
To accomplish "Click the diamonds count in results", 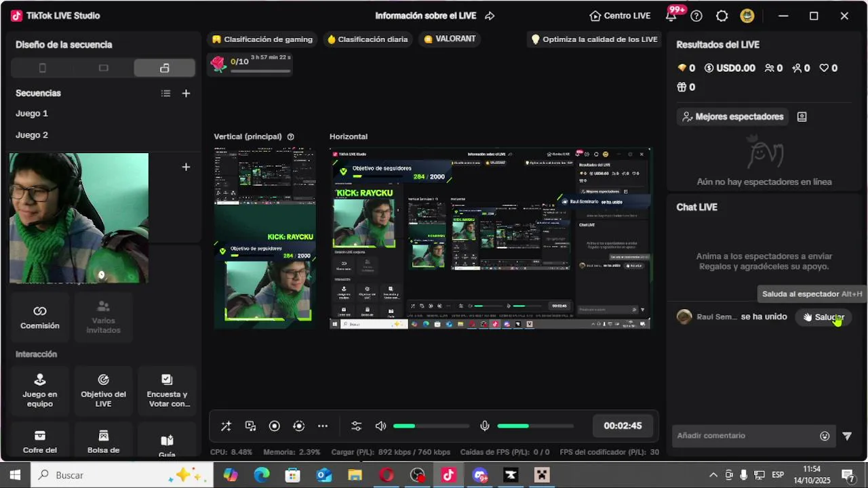I will pos(686,68).
